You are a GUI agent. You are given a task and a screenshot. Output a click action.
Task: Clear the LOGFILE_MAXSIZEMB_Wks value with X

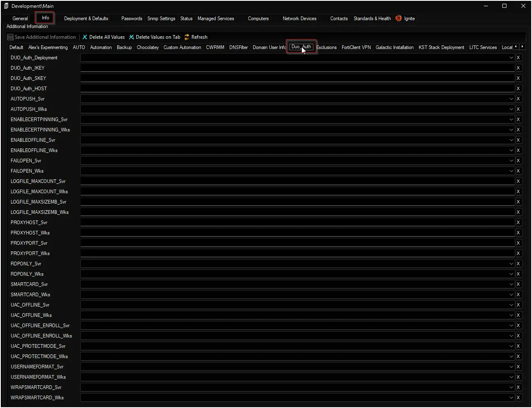pos(518,212)
